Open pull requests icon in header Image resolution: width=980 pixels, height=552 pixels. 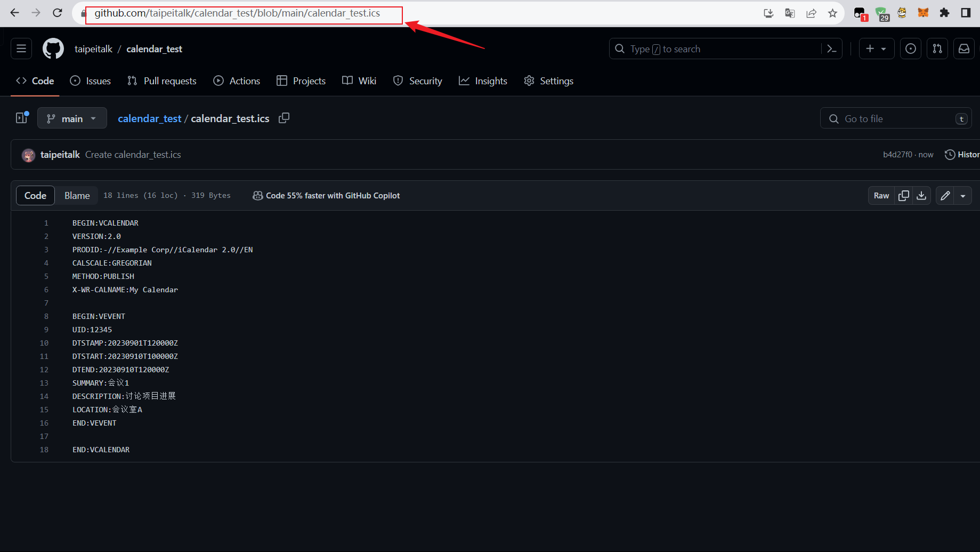coord(937,49)
